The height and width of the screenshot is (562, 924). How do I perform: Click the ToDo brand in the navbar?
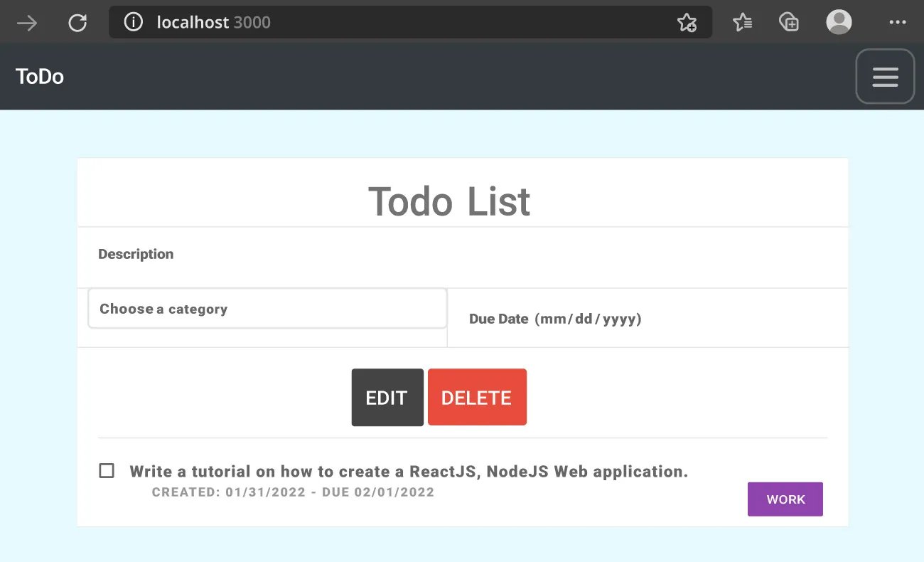[39, 76]
